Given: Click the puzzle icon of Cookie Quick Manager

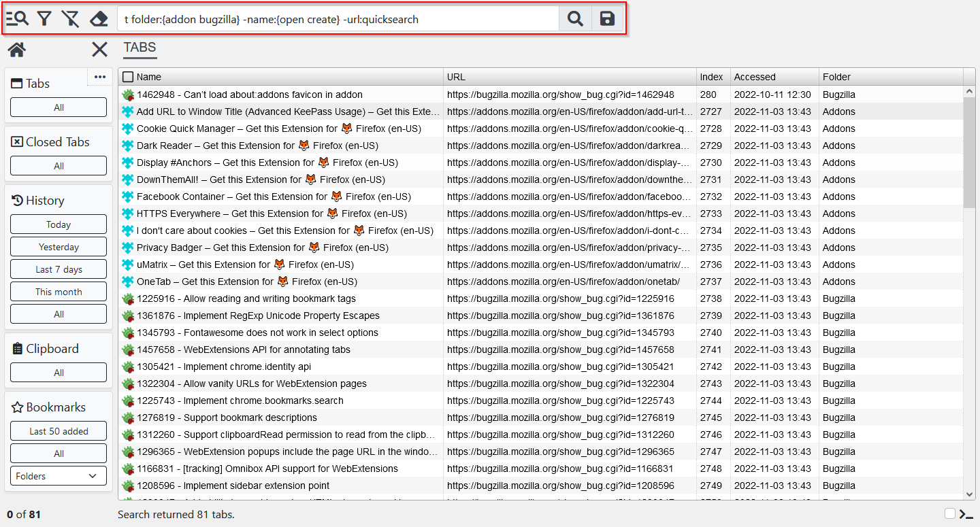Looking at the screenshot, I should [128, 129].
